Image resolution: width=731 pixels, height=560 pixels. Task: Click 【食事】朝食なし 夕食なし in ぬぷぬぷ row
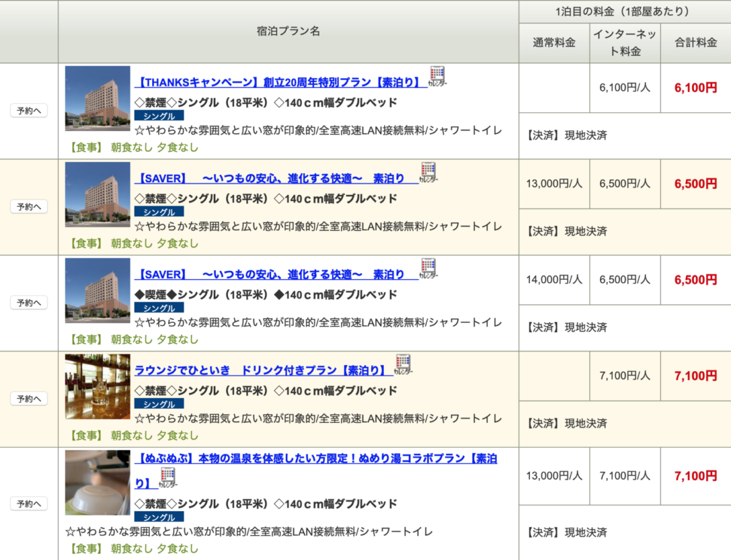point(133,548)
